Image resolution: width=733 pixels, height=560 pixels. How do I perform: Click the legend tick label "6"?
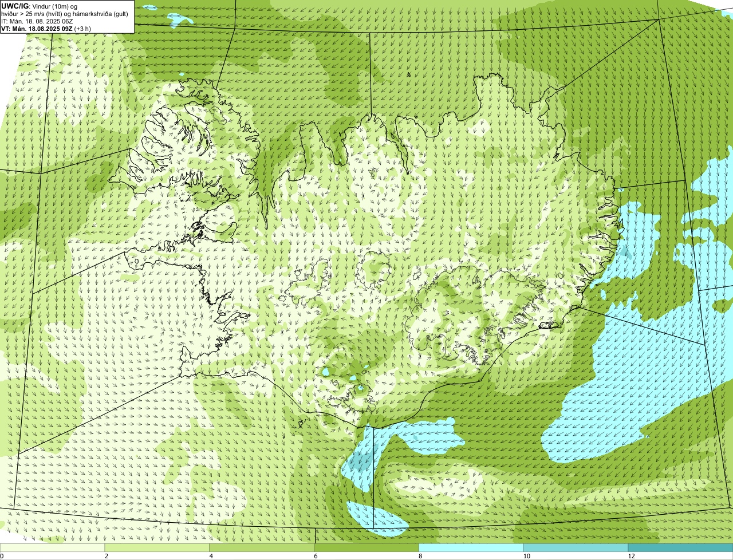pos(316,556)
